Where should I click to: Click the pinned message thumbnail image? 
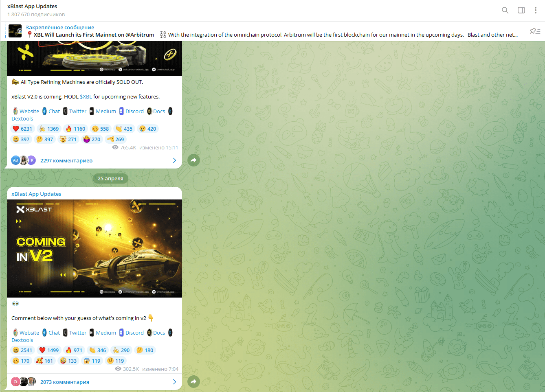pyautogui.click(x=15, y=31)
